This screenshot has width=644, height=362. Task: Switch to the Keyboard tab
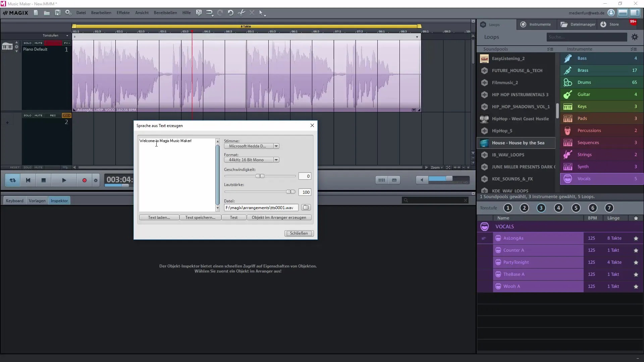coord(15,201)
